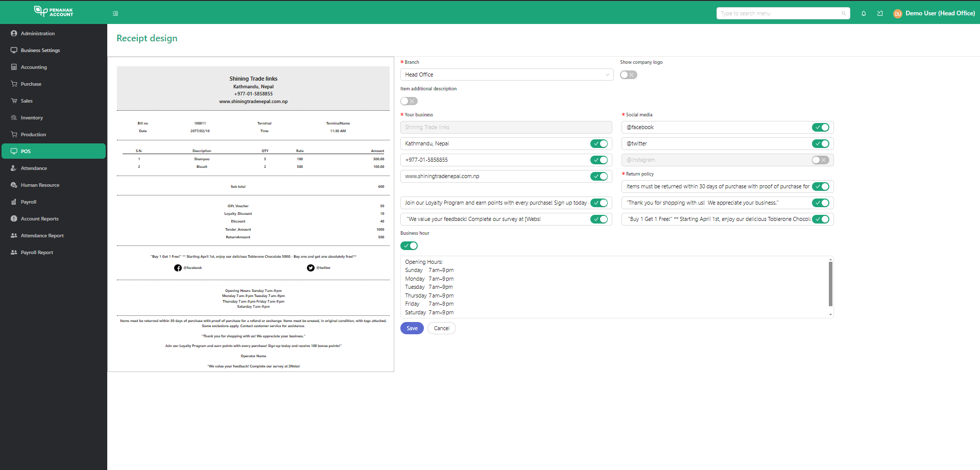Open the Accounting menu item
The height and width of the screenshot is (470, 980).
pyautogui.click(x=34, y=67)
